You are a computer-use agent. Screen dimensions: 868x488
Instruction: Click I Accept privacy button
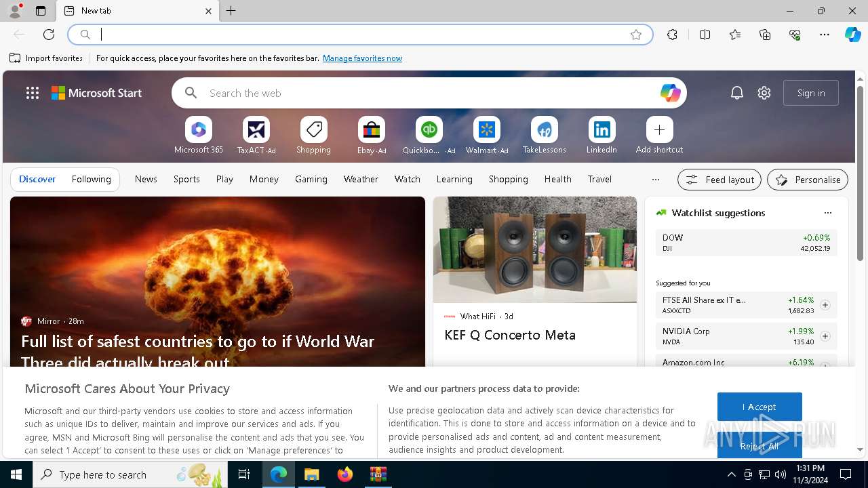coord(759,407)
